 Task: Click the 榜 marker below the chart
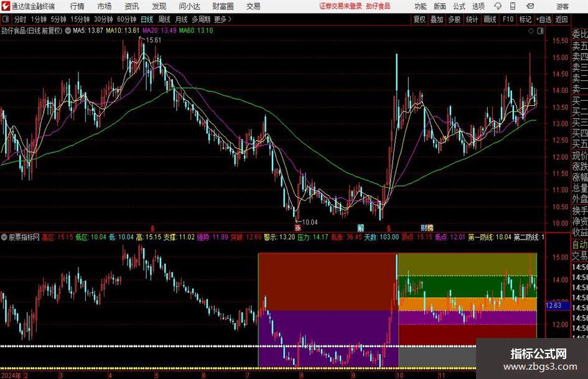(430, 227)
